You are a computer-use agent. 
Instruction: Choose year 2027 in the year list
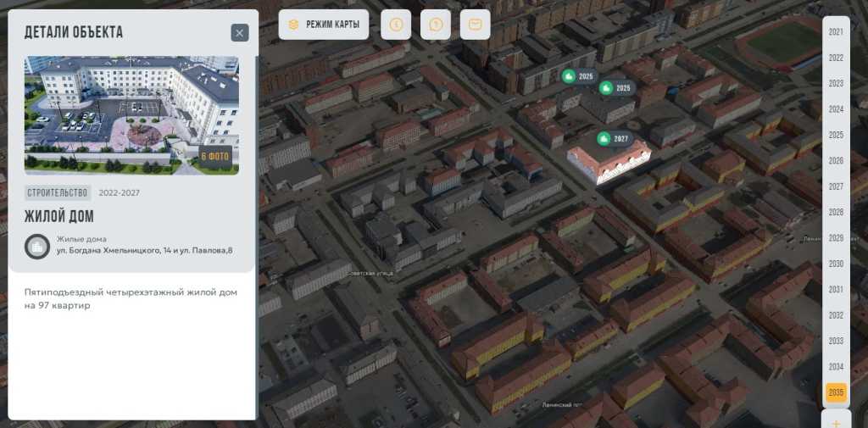coord(836,186)
